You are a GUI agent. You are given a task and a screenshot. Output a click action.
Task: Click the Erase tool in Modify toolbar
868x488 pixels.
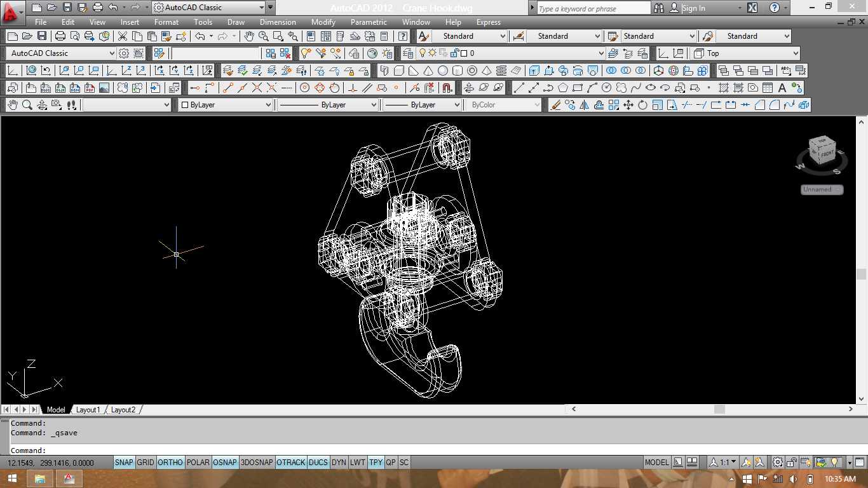[x=555, y=105]
